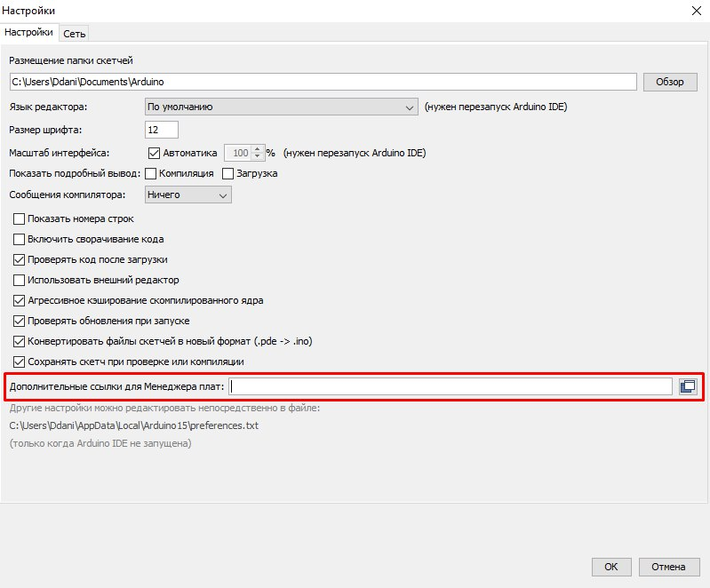Viewport: 710px width, 588px height.
Task: Disable Проверять обновления при запуске
Action: pos(20,321)
